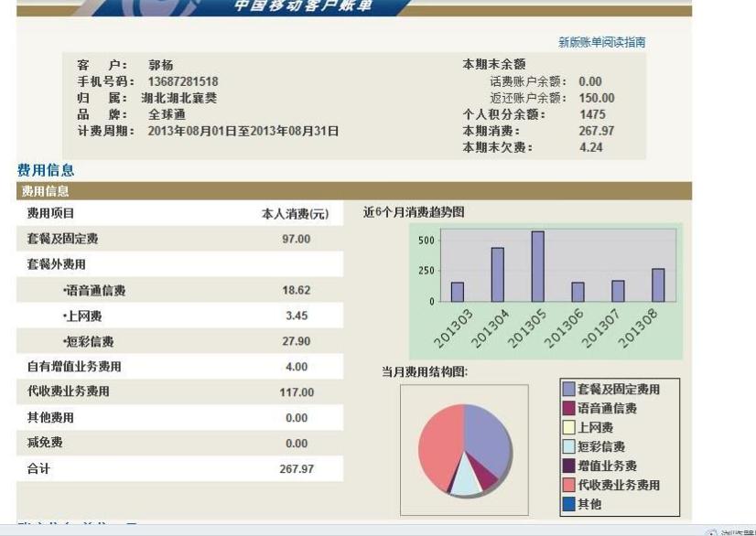The height and width of the screenshot is (536, 756).
Task: Click the 其他 legend color swatch
Action: point(569,504)
